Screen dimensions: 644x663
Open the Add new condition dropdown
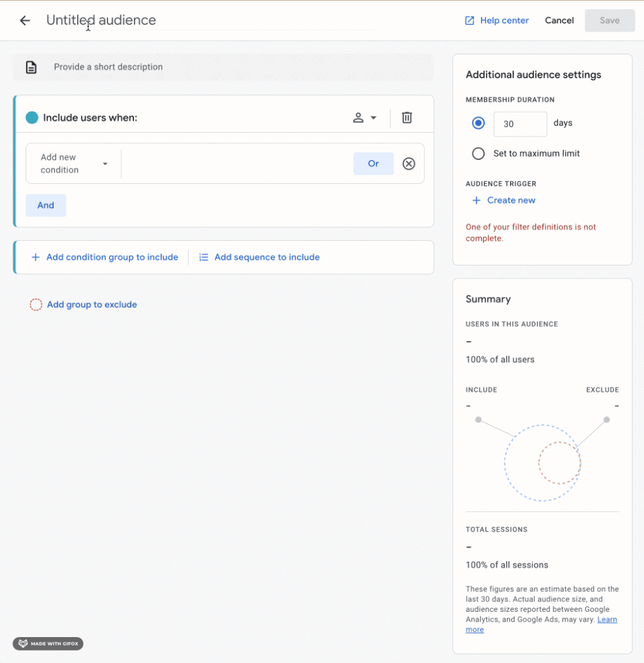point(73,164)
